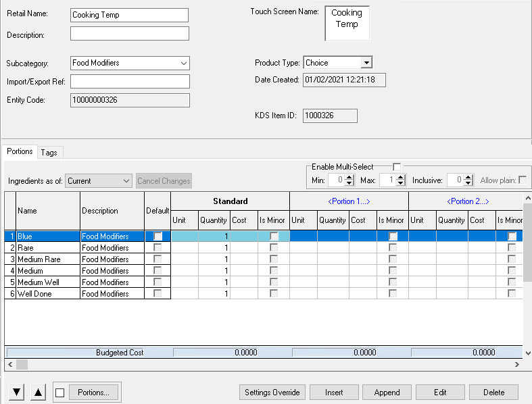The image size is (532, 404).
Task: Decrease the Max value with down spinner
Action: pyautogui.click(x=401, y=183)
